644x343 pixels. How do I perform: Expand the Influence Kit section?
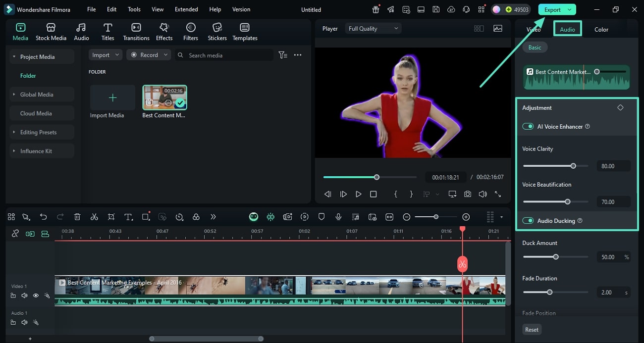(14, 151)
